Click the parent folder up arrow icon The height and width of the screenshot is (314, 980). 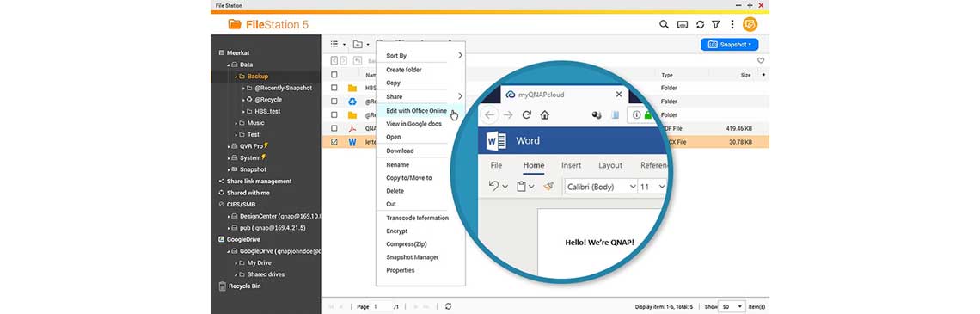(x=358, y=61)
